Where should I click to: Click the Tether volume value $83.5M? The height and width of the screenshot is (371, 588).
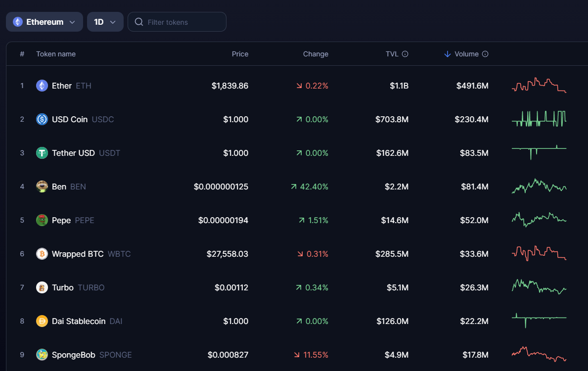pos(474,153)
